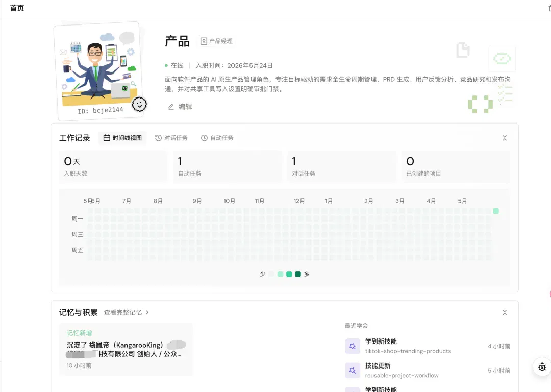Click the darkest green legend swatch
Screen dimensions: 551x392
[297, 274]
